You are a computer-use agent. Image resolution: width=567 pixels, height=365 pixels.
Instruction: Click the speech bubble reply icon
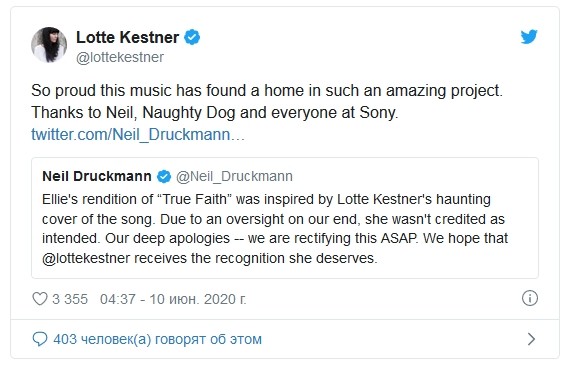coord(40,339)
